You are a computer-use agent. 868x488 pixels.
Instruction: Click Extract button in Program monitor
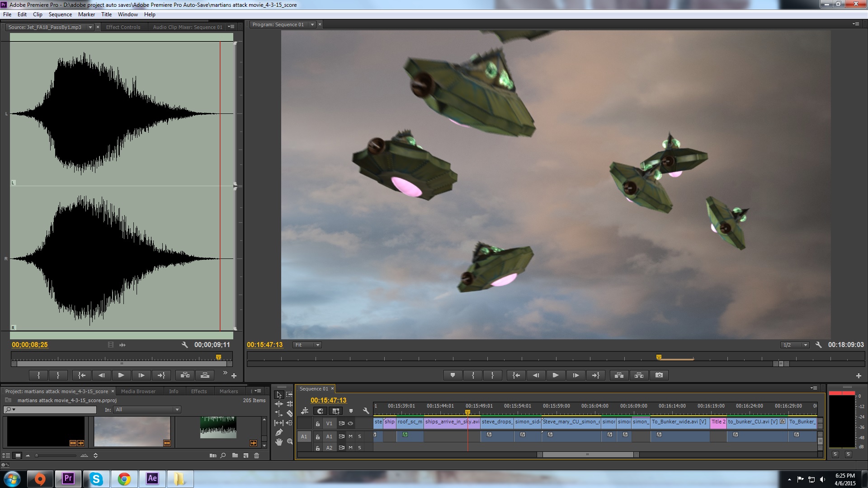(639, 375)
